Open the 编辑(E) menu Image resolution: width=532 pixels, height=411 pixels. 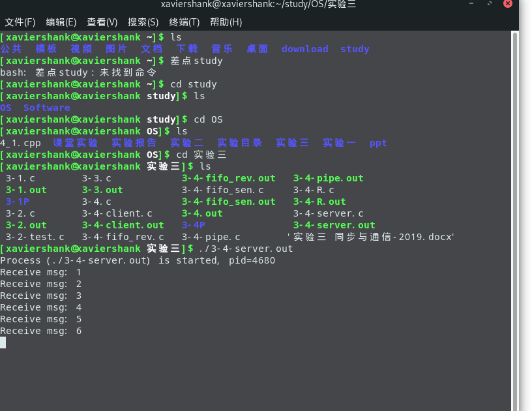point(61,22)
